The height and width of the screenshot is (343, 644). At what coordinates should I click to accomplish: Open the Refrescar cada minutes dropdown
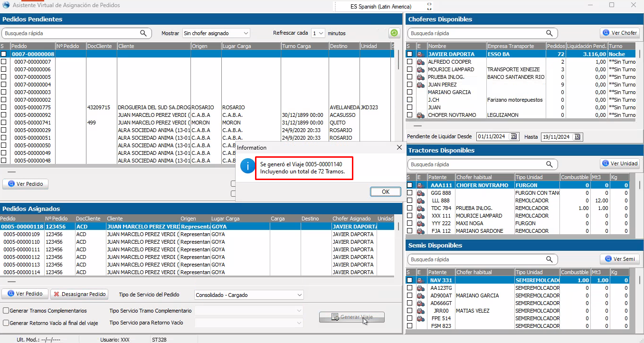pos(318,33)
